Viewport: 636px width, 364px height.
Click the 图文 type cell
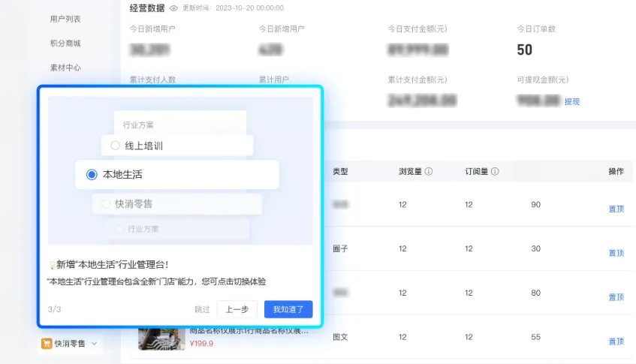(340, 337)
